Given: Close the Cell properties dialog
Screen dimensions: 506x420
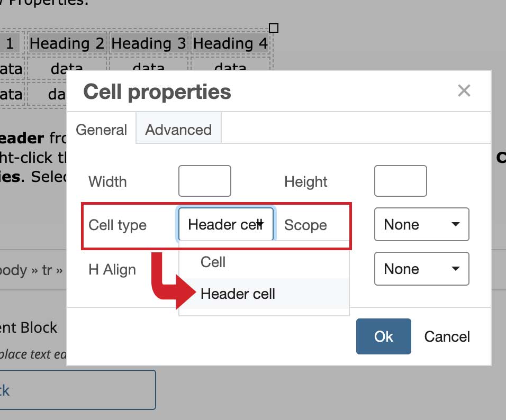Looking at the screenshot, I should pos(464,90).
